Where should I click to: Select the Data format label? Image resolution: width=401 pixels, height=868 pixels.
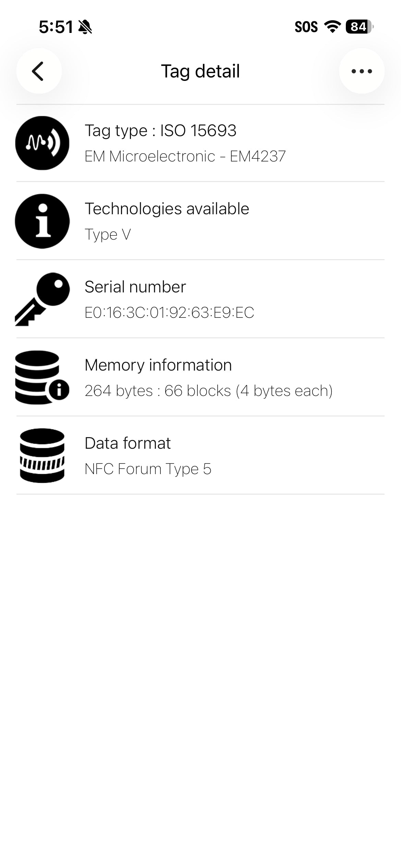coord(127,443)
